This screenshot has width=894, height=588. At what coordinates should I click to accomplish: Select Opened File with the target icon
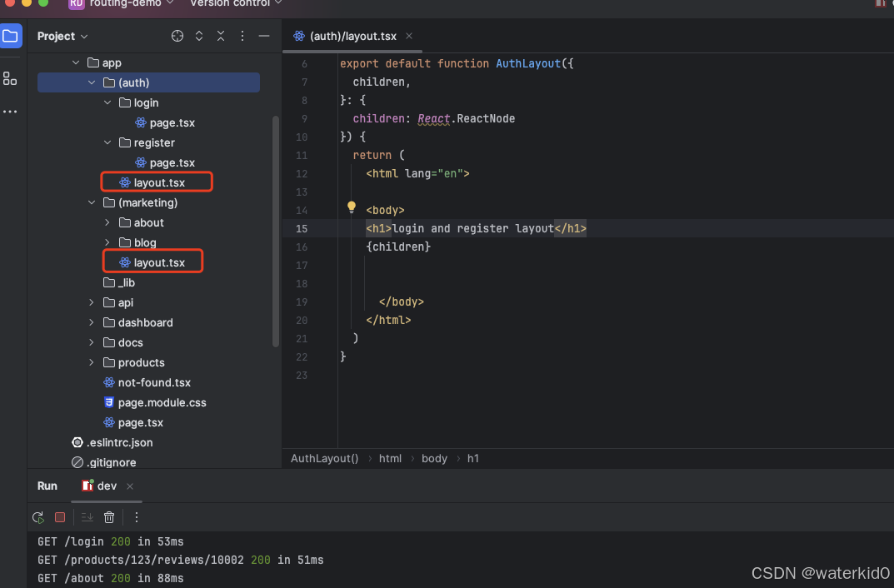pos(177,36)
